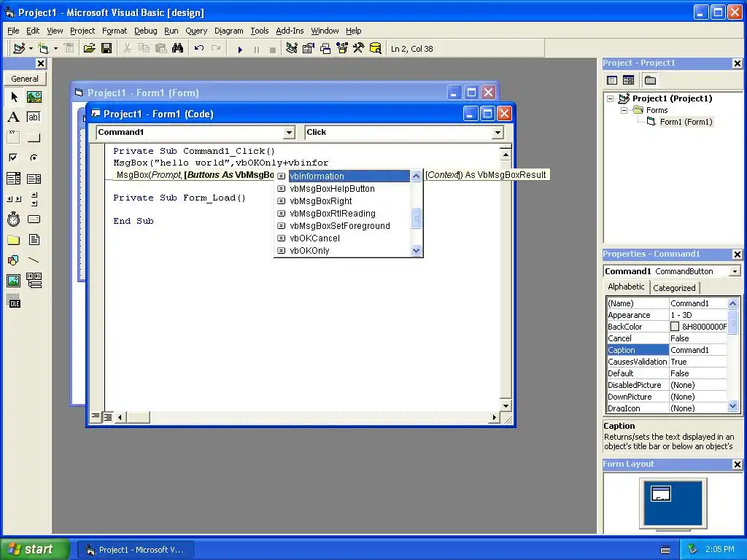This screenshot has height=560, width=747.
Task: Switch to Procedure View in code window
Action: tap(96, 416)
